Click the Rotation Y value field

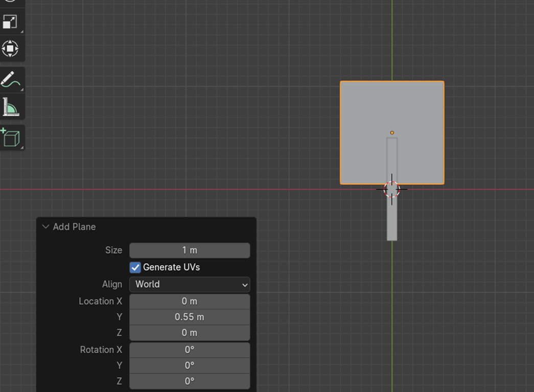pos(190,365)
